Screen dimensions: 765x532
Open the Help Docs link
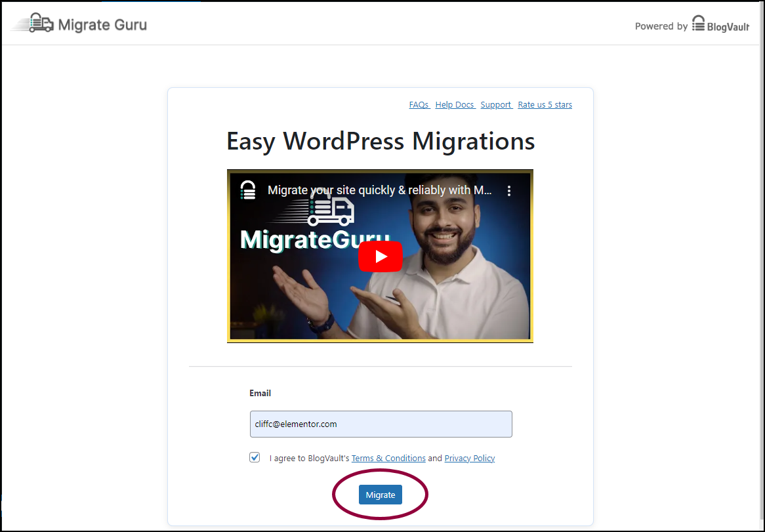point(455,104)
